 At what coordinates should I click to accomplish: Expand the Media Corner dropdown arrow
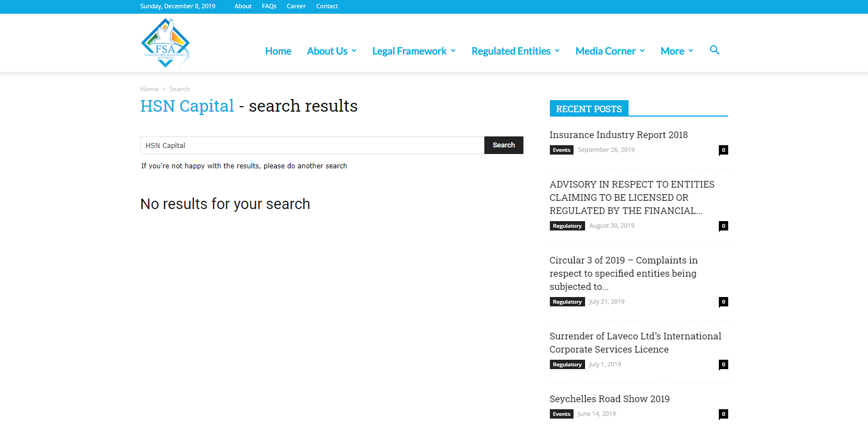pos(642,51)
